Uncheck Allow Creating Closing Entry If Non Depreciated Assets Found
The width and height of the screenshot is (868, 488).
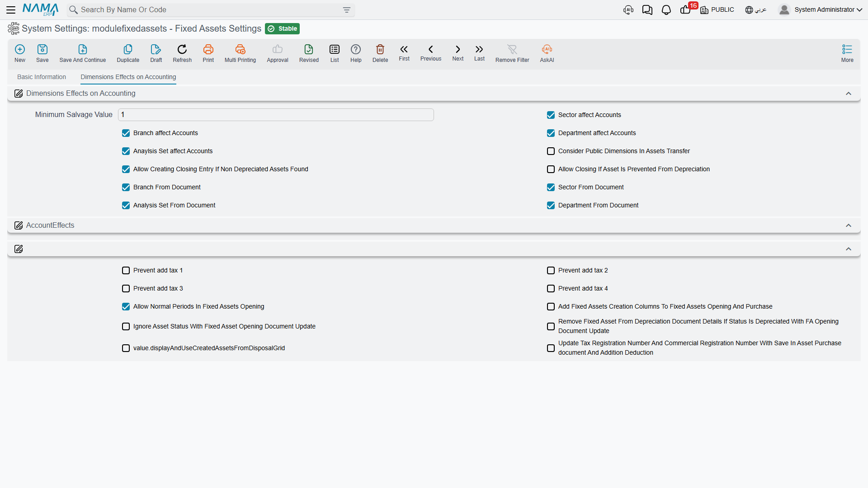126,169
